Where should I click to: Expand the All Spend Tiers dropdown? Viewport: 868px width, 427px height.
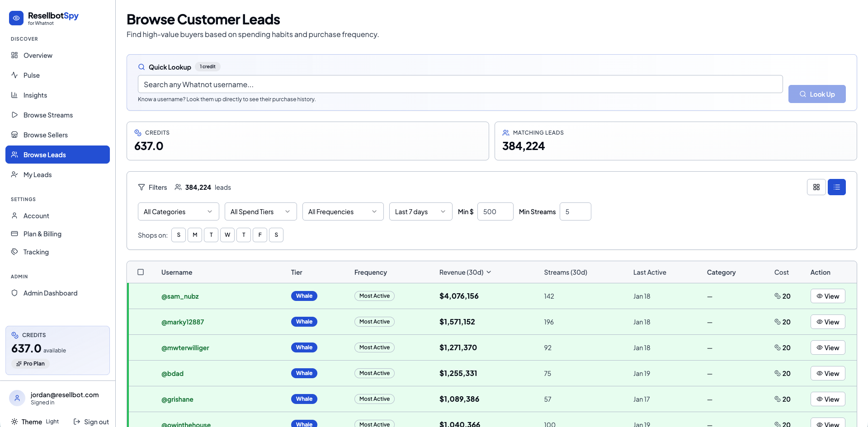(x=260, y=211)
